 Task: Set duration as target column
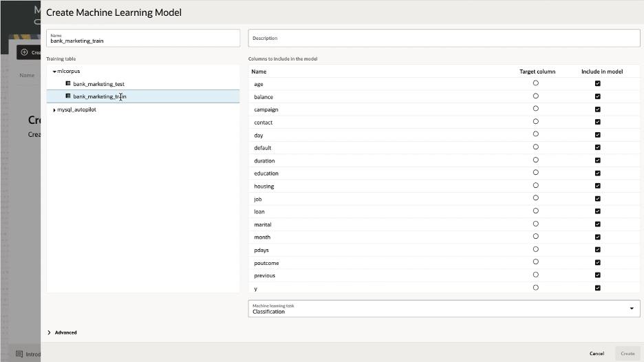[x=535, y=160]
